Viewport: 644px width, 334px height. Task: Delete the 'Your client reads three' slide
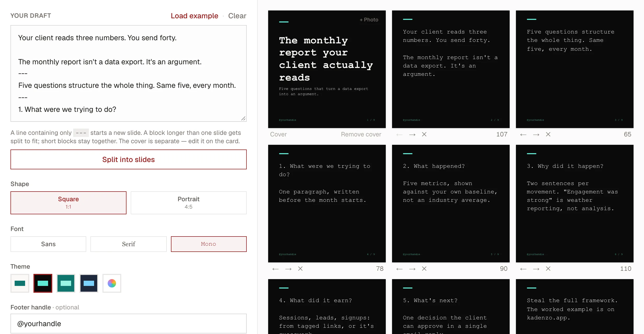pos(424,134)
